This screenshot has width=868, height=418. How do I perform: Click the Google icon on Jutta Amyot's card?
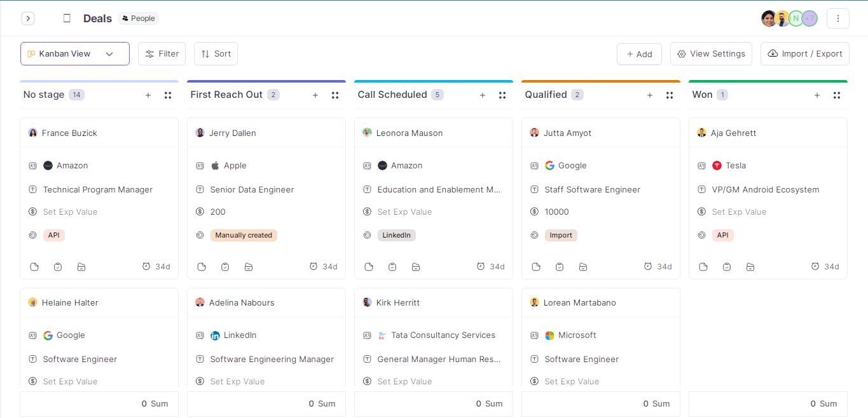pos(549,165)
